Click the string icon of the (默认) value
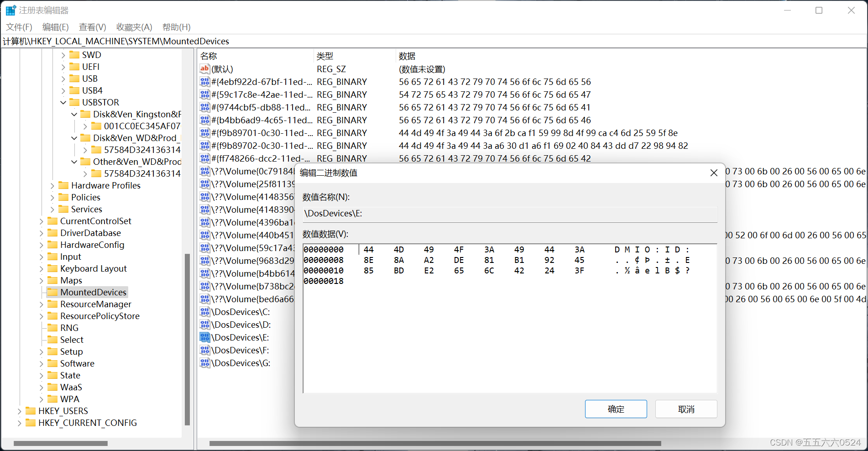 (205, 69)
